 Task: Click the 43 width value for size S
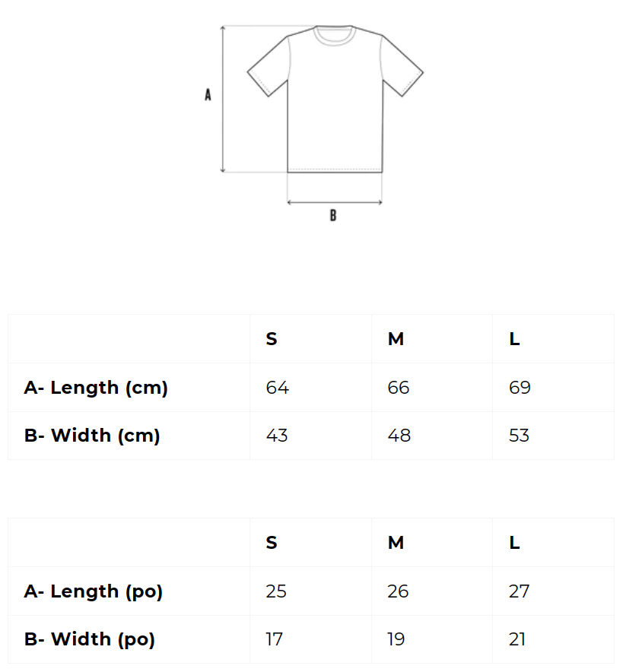276,436
